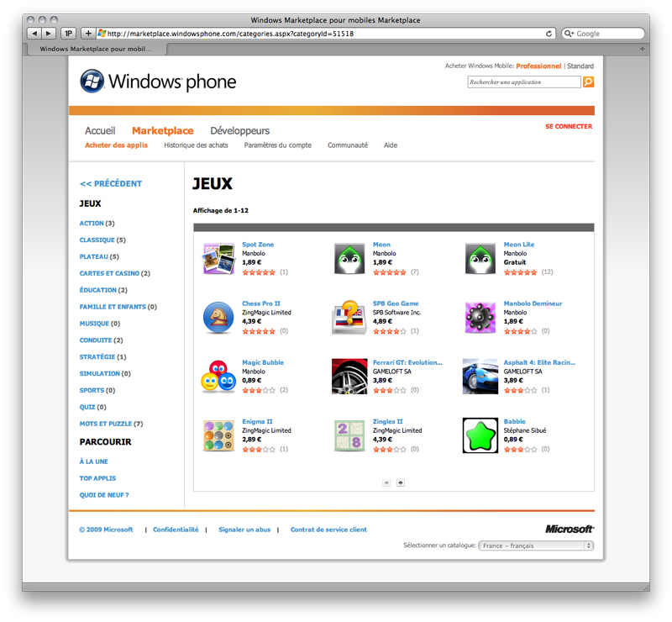
Task: Click the Spot Zone app icon
Action: tap(218, 258)
